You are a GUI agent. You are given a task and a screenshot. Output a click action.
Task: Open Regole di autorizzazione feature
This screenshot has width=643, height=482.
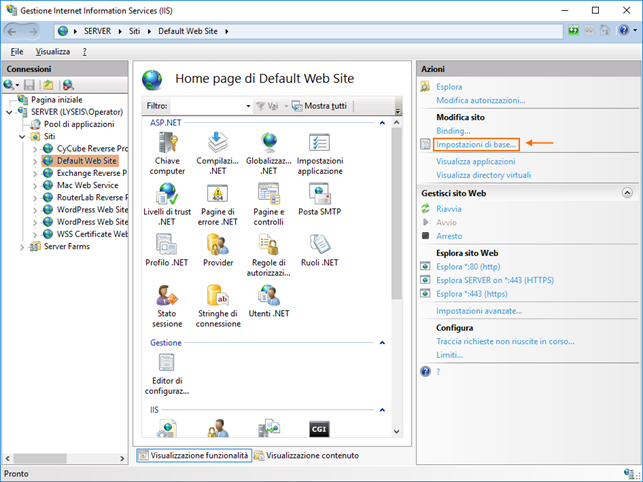(269, 256)
